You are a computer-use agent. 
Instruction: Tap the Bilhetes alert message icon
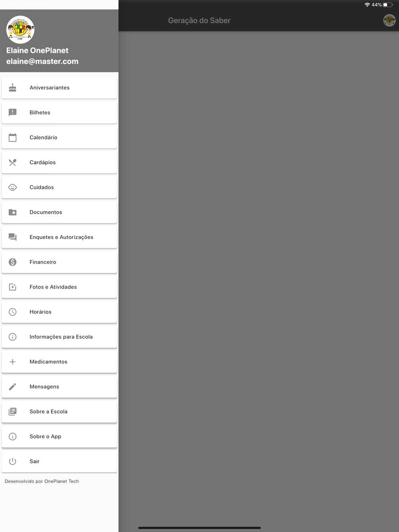pos(13,112)
